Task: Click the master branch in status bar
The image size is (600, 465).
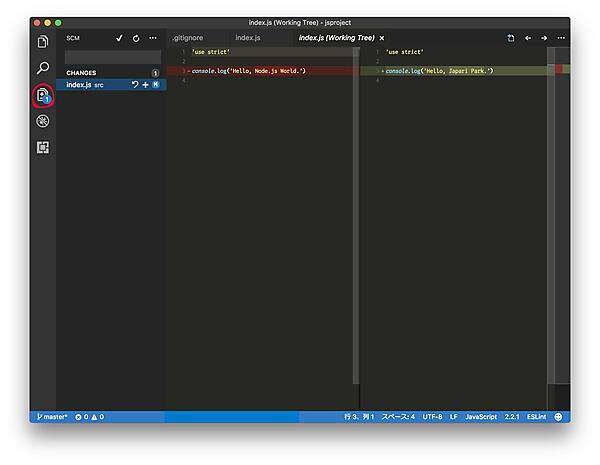Action: 52,416
